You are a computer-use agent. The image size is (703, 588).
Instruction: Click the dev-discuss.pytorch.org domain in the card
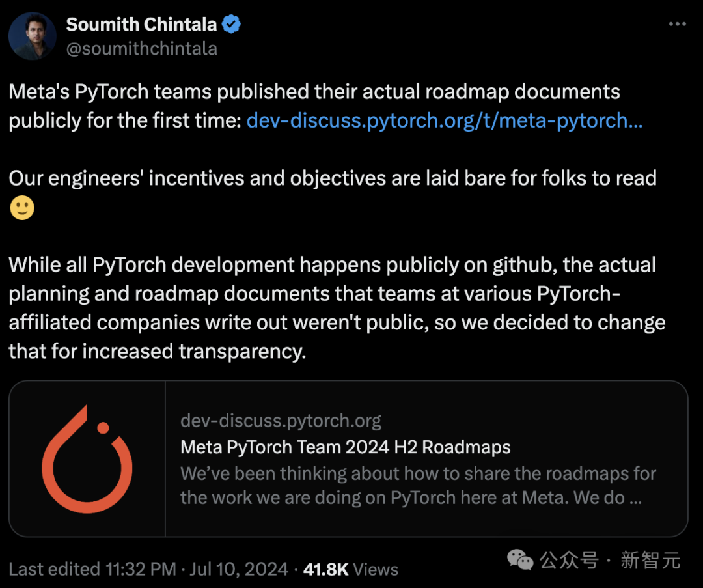point(281,421)
